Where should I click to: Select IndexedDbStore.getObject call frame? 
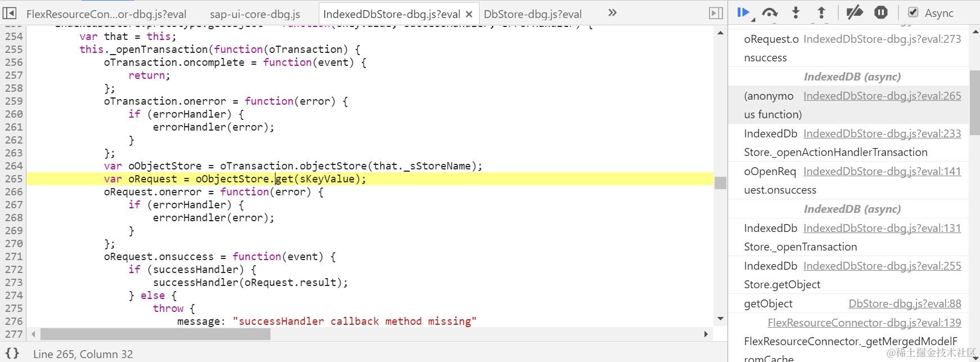[x=848, y=275]
